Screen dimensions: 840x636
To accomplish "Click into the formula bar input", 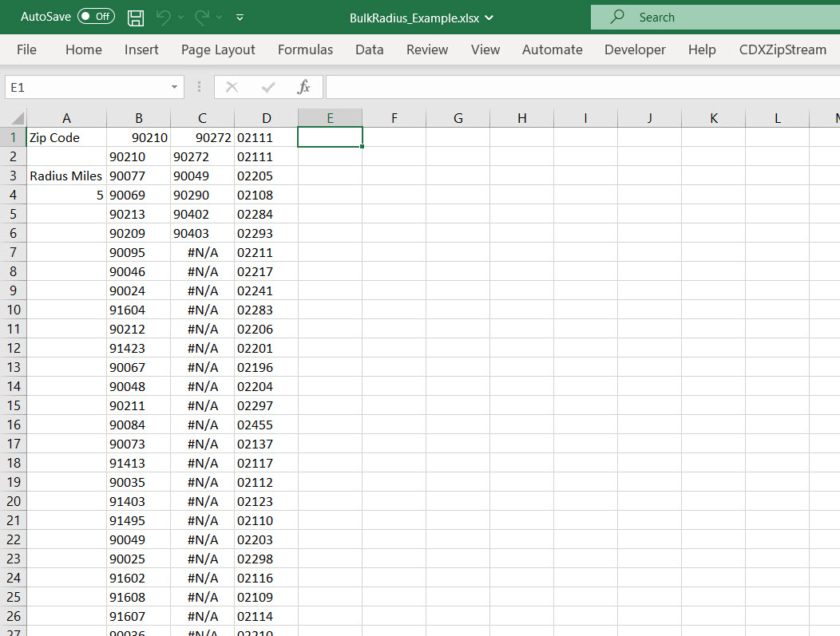I will click(583, 87).
